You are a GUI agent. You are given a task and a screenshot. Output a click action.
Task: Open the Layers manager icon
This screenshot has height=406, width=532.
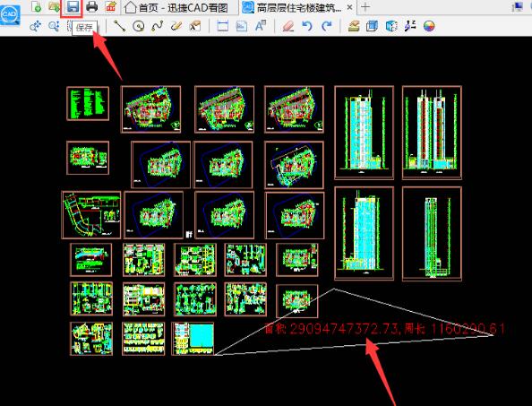(x=354, y=26)
